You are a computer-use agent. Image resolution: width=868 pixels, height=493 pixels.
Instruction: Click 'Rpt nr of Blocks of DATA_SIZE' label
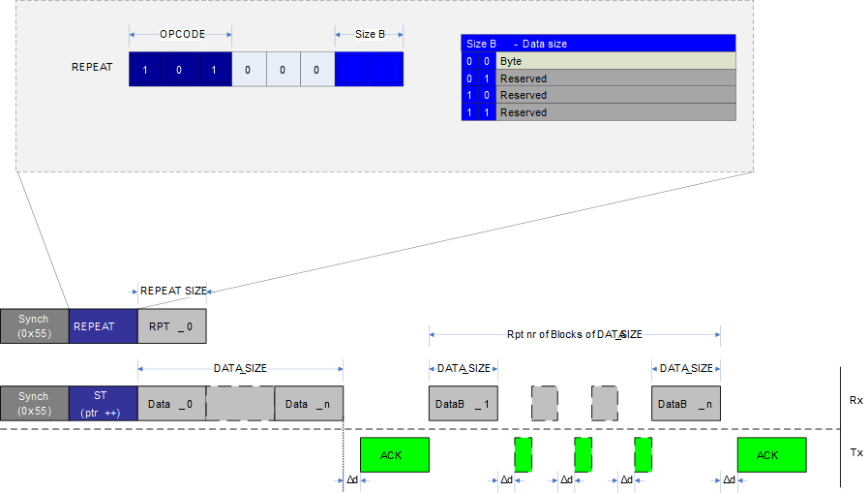(574, 334)
